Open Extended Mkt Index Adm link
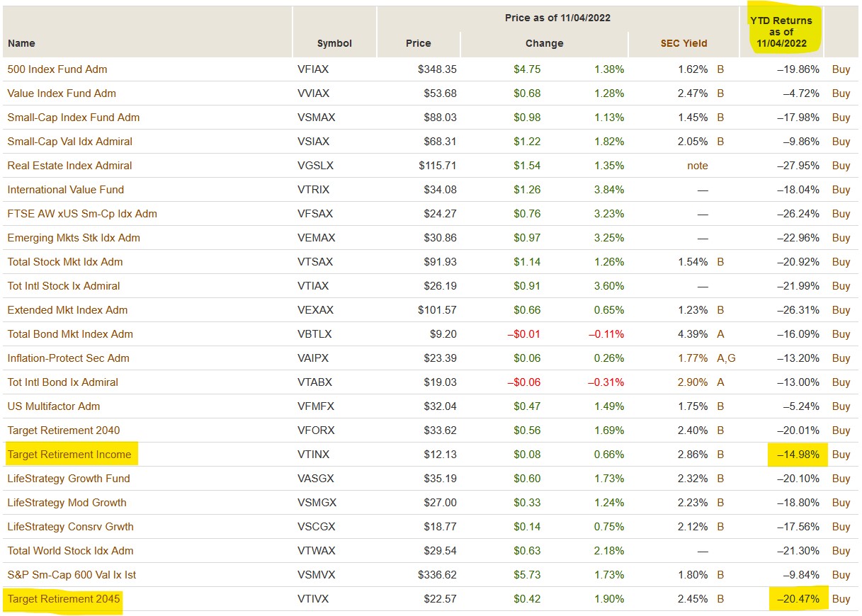 click(x=68, y=310)
